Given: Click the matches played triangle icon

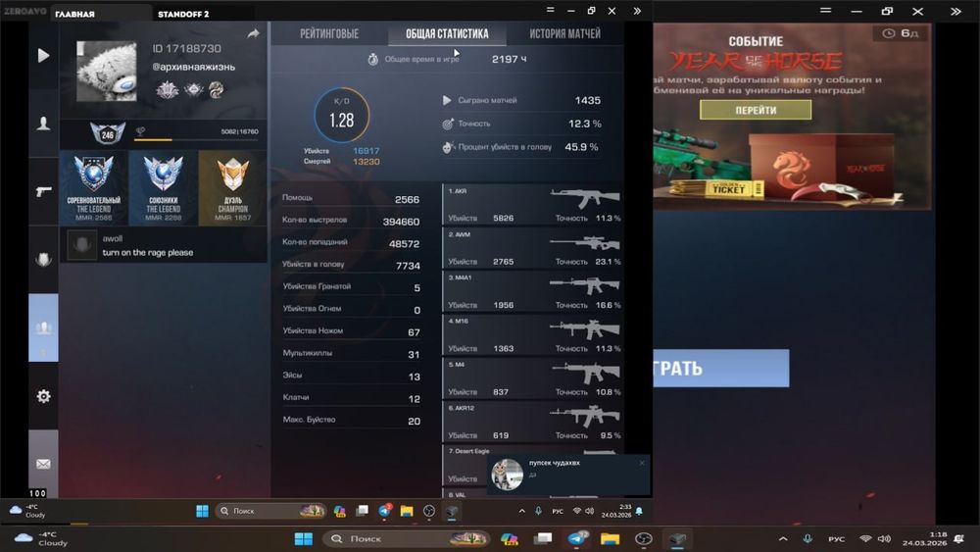Looking at the screenshot, I should pos(447,100).
